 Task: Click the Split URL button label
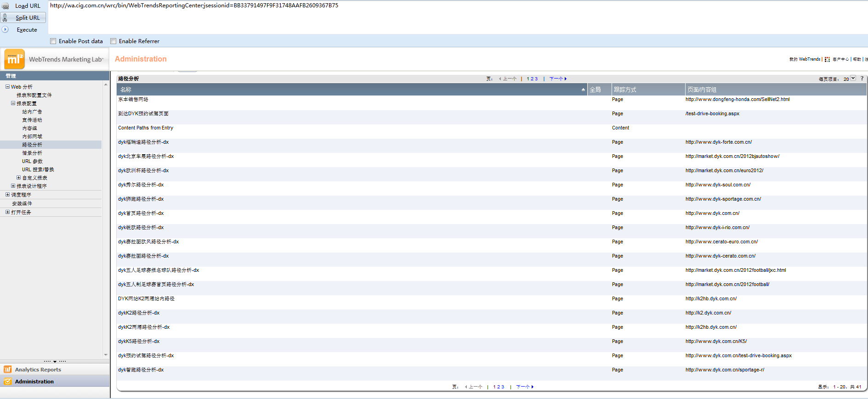pyautogui.click(x=28, y=18)
